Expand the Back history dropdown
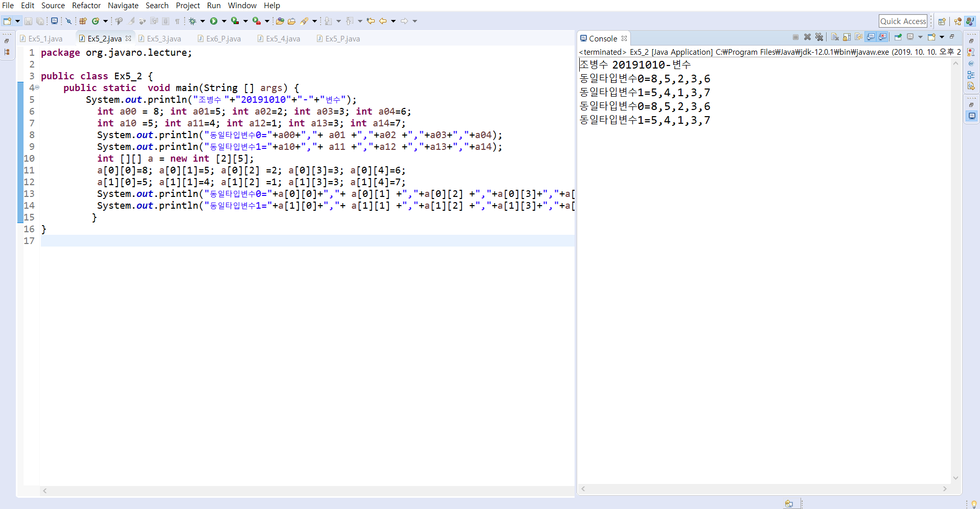This screenshot has height=509, width=980. 393,21
